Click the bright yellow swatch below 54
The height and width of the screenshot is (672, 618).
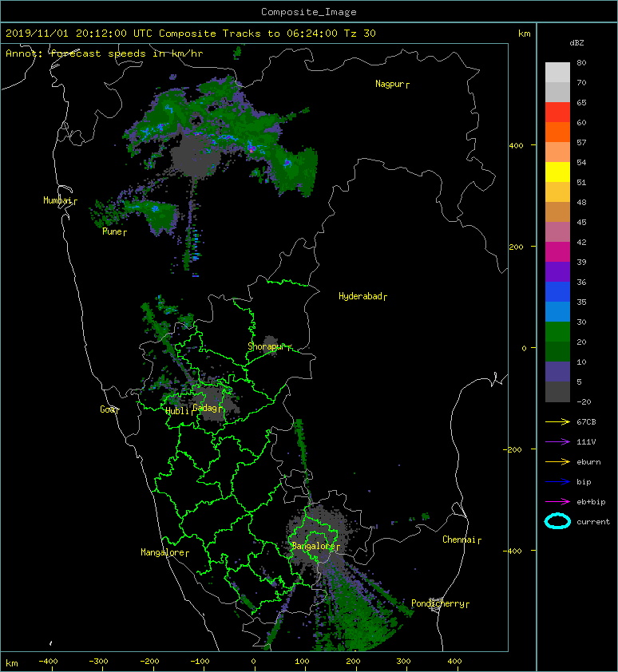click(x=557, y=172)
